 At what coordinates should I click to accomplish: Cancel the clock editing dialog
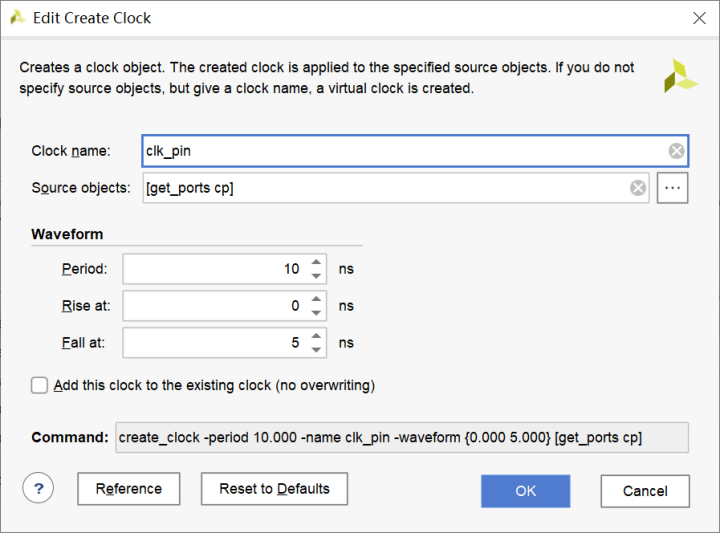pos(645,491)
